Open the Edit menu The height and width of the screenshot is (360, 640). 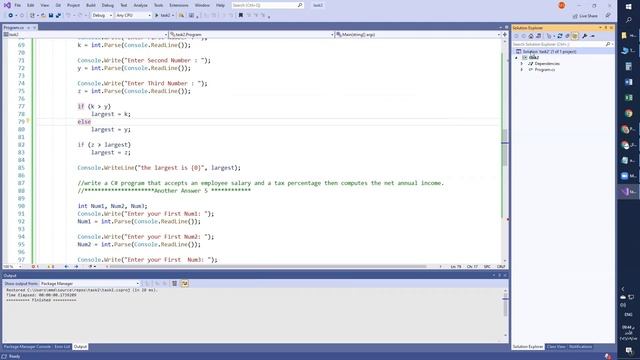point(31,5)
